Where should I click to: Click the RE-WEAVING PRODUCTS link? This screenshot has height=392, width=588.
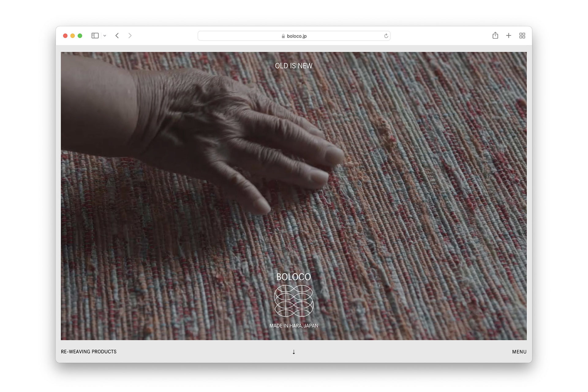pyautogui.click(x=89, y=352)
